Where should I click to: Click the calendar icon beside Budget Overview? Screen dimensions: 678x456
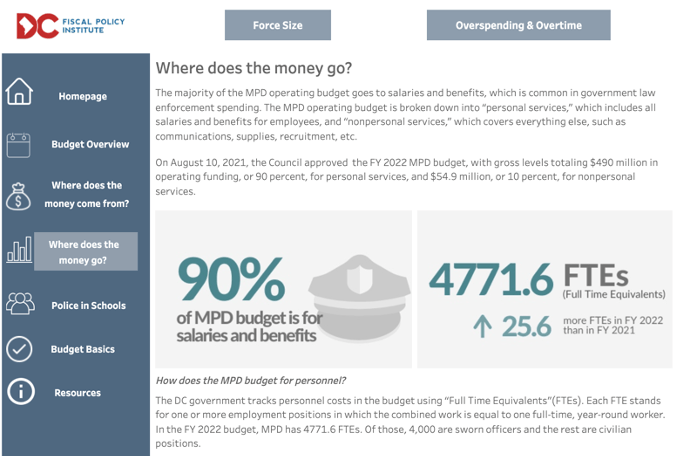[19, 144]
